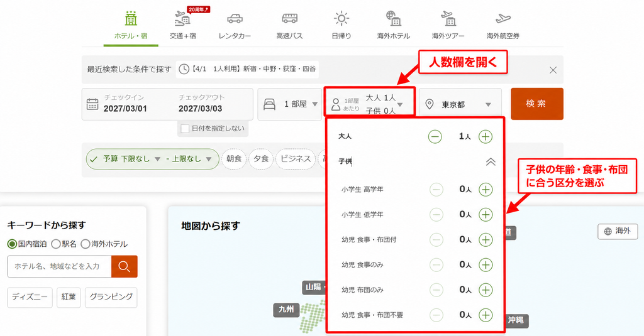Click the orange 検索 button
This screenshot has height=336, width=644.
[x=537, y=104]
